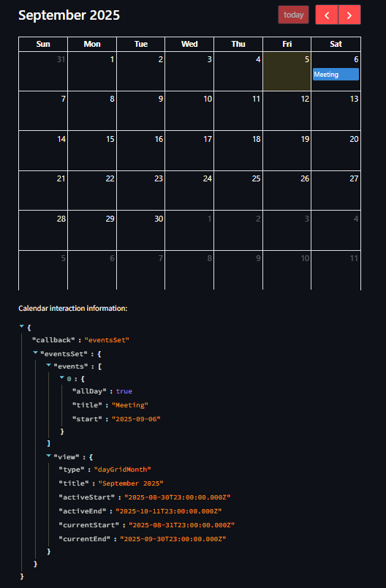The height and width of the screenshot is (588, 386).
Task: Select September 30
Action: pyautogui.click(x=141, y=230)
